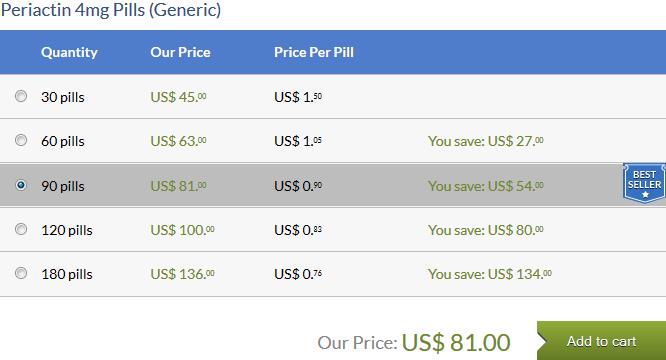Click the Quantity column header
The image size is (666, 360).
pos(69,52)
